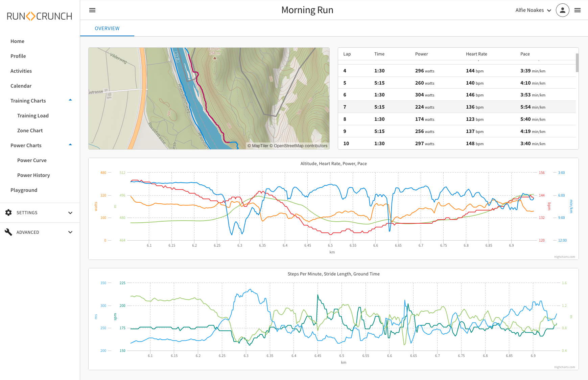The width and height of the screenshot is (588, 380).
Task: Click the Time column header
Action: tap(379, 54)
